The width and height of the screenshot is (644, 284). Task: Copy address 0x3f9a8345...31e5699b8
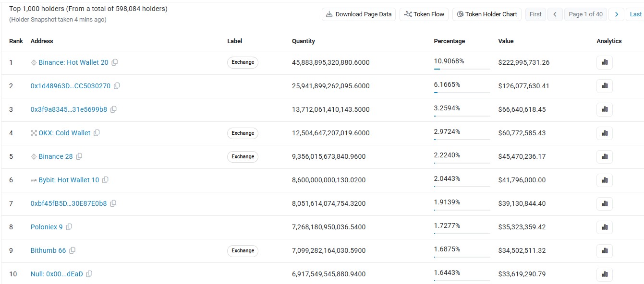[x=113, y=109]
